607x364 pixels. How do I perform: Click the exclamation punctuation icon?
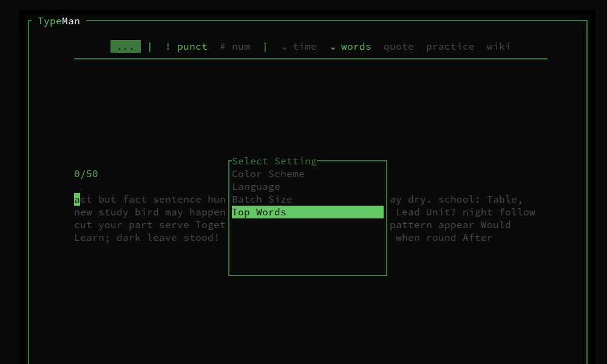168,46
